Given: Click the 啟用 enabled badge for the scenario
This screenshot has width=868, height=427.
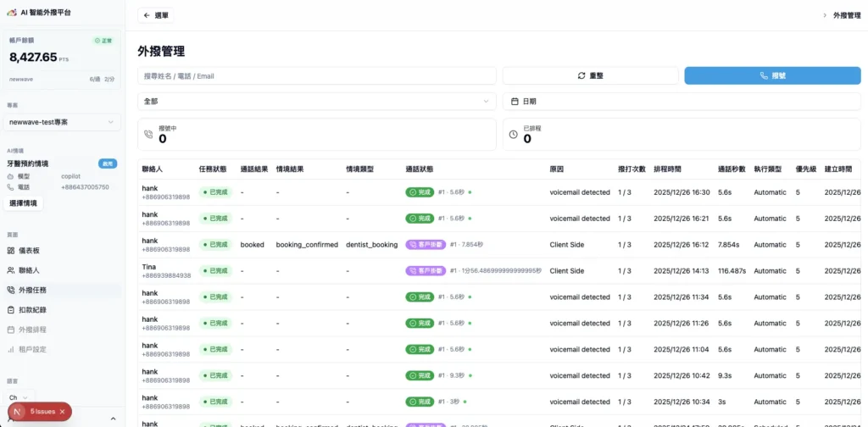Looking at the screenshot, I should point(108,164).
